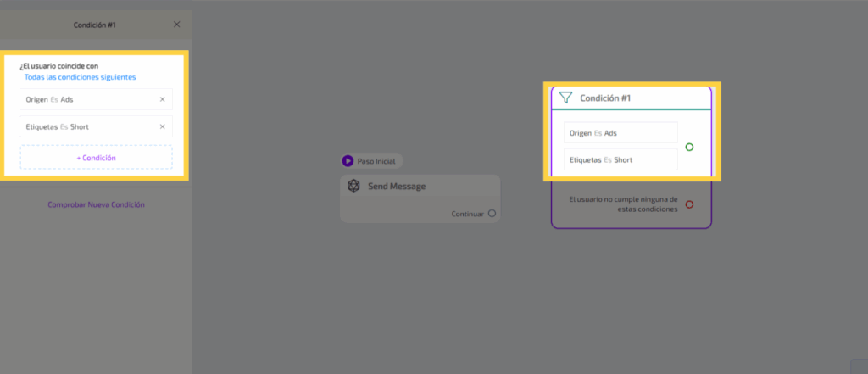
Task: Open the 'Origen Es Ads' row in the canvas node
Action: pyautogui.click(x=620, y=133)
